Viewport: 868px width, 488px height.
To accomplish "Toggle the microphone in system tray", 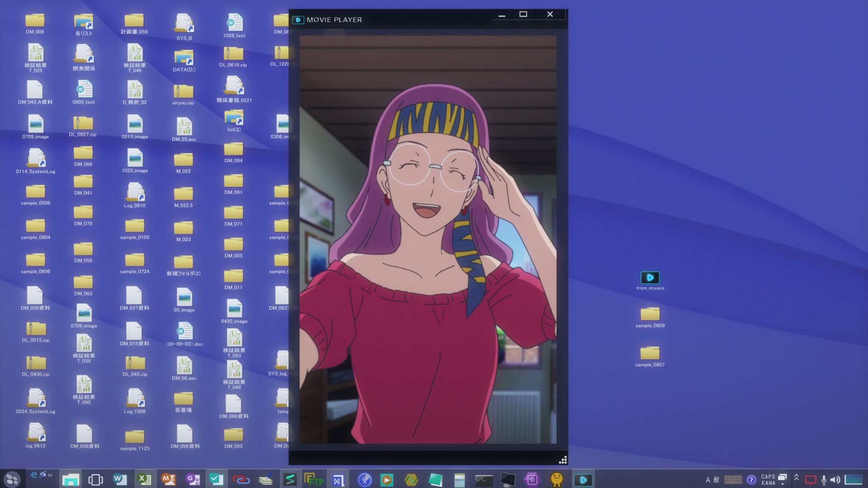I will 824,480.
